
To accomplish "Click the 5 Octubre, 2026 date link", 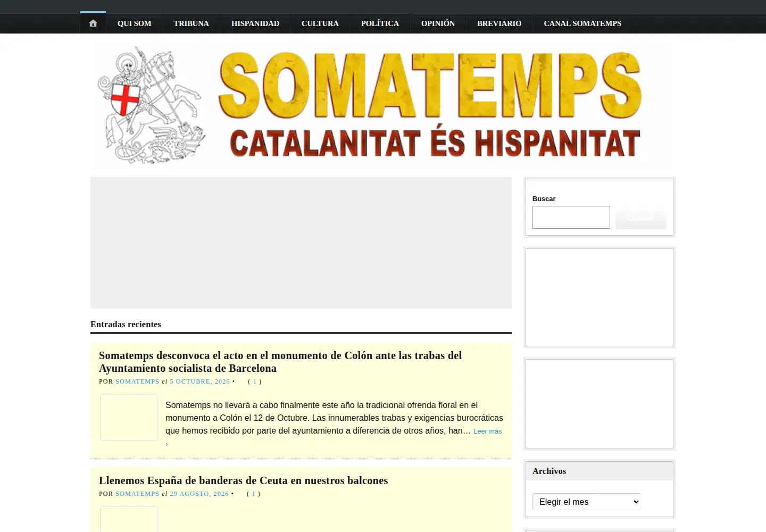I will (200, 381).
